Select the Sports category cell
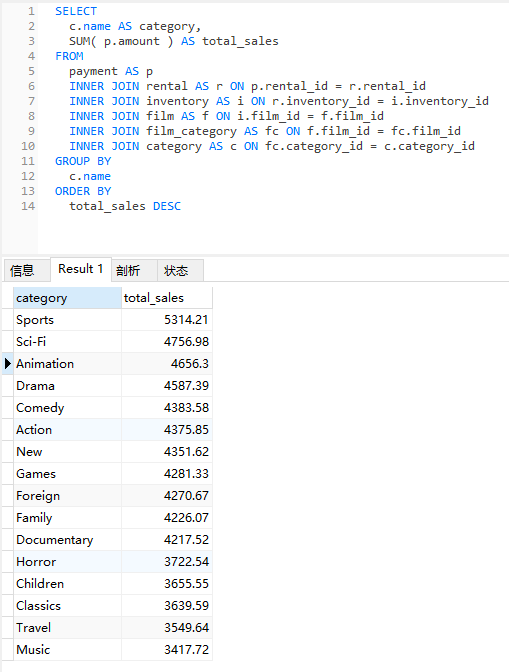 point(67,320)
